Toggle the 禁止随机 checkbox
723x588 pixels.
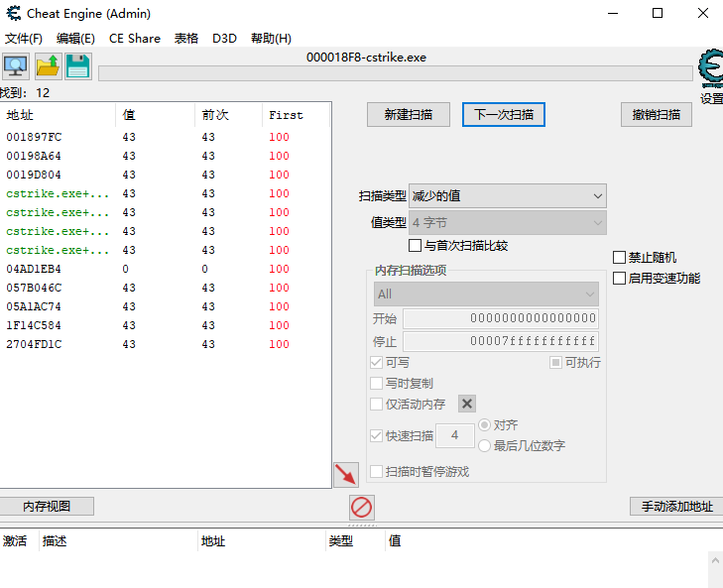point(619,258)
